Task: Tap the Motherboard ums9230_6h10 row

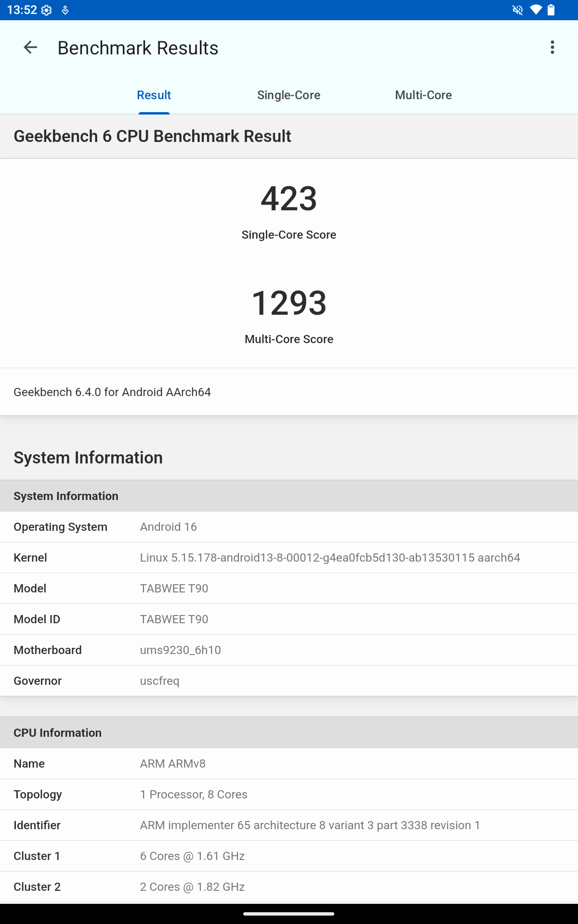Action: (289, 650)
